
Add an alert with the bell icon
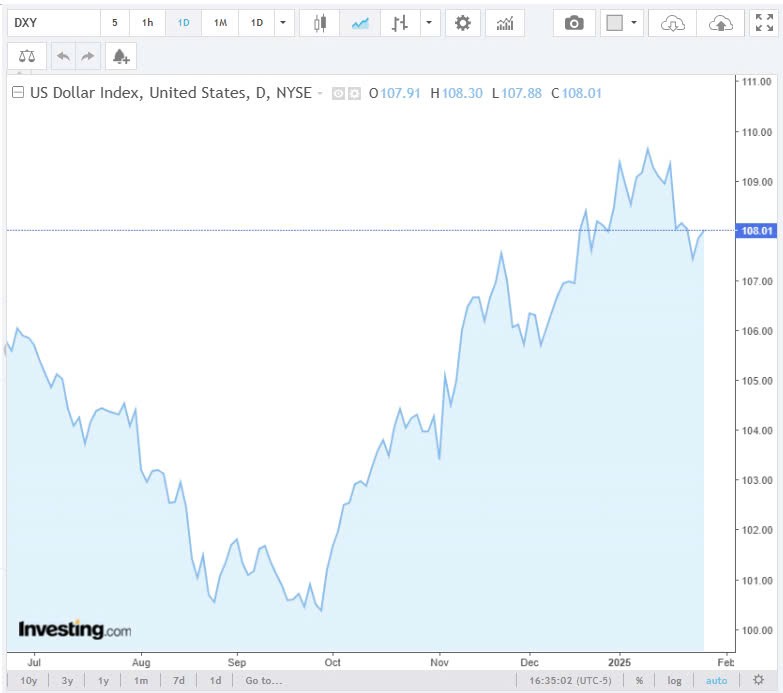pos(121,56)
